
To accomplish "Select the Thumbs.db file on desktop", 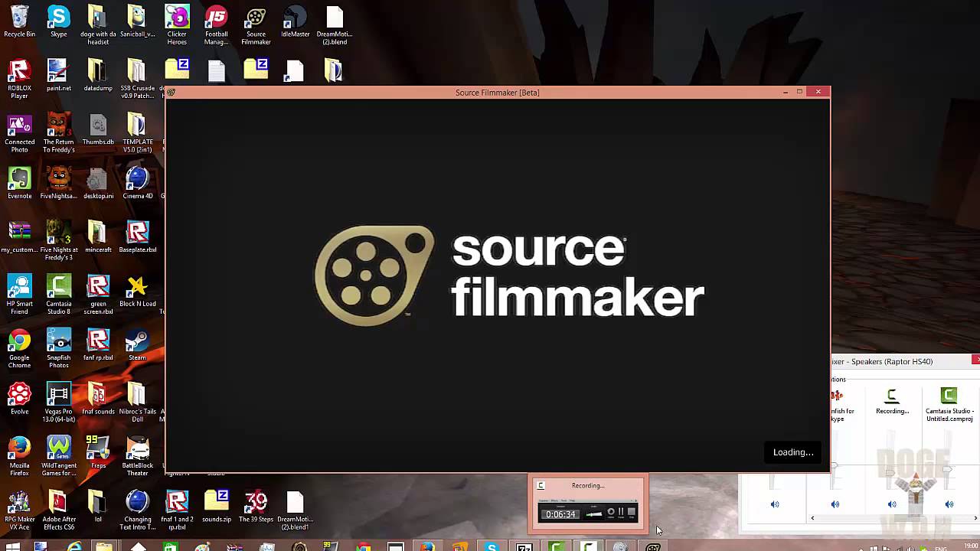I will pos(98,129).
